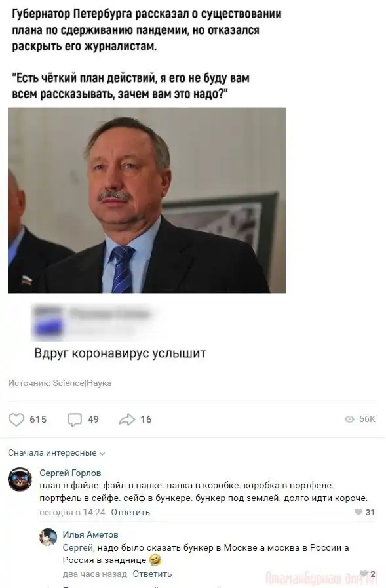Image resolution: width=386 pixels, height=588 pixels.
Task: Click the blurred commenter avatar under photo
Action: (x=48, y=321)
